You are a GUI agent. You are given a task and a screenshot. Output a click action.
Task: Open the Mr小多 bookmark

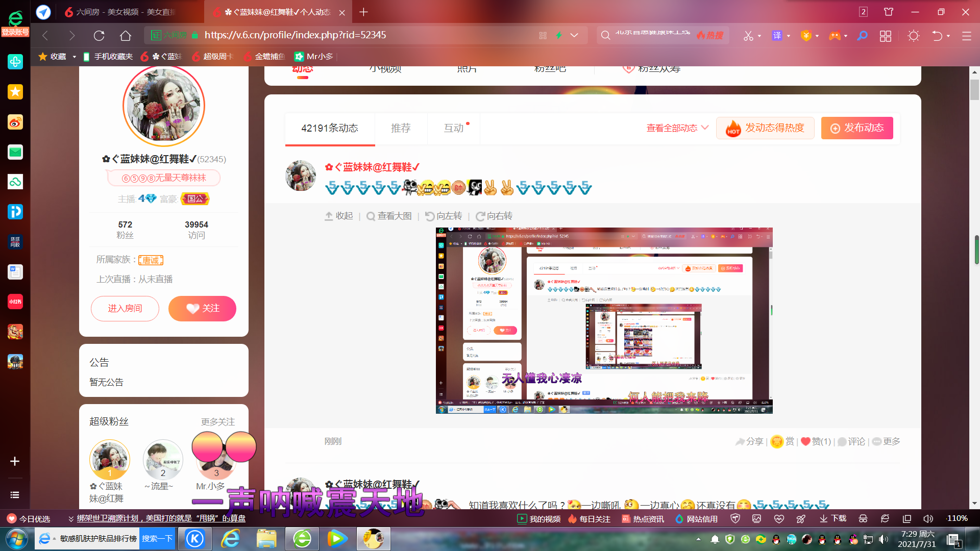tap(314, 57)
